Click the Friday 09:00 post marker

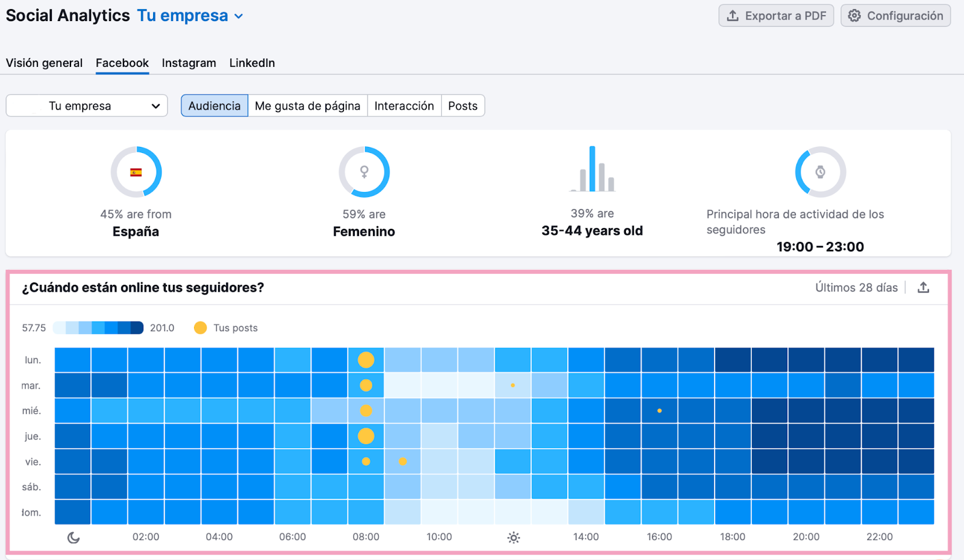[402, 461]
